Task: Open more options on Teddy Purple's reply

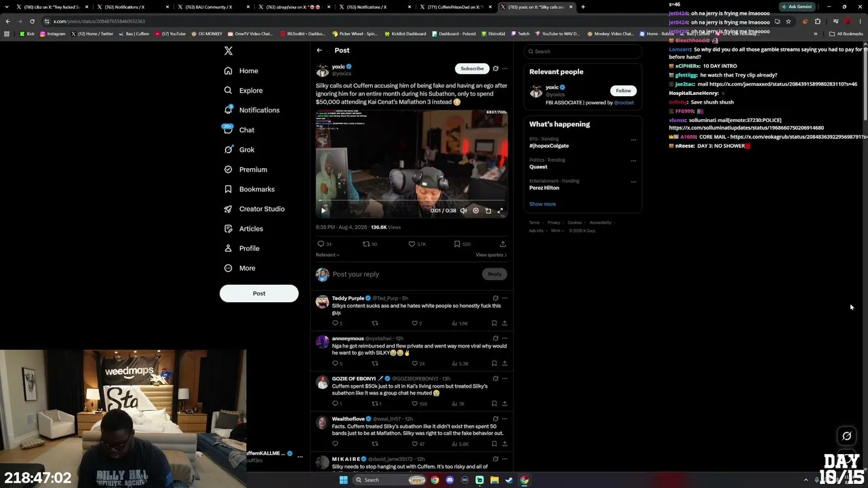Action: (x=505, y=298)
